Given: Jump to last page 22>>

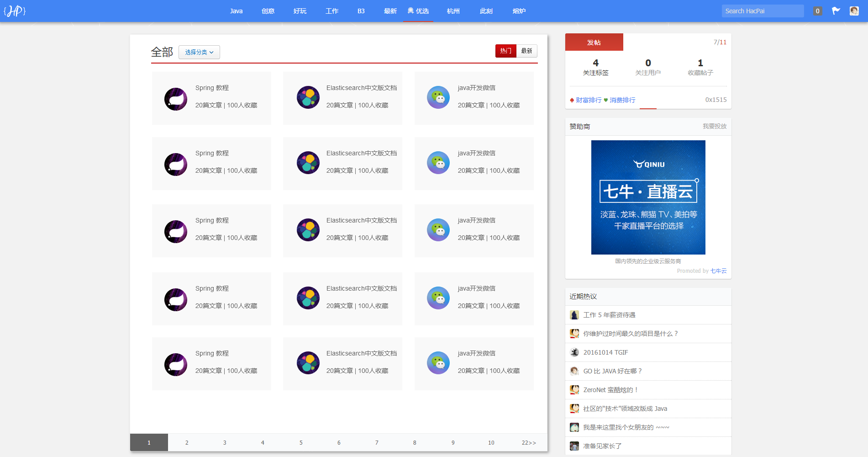Looking at the screenshot, I should coord(529,442).
